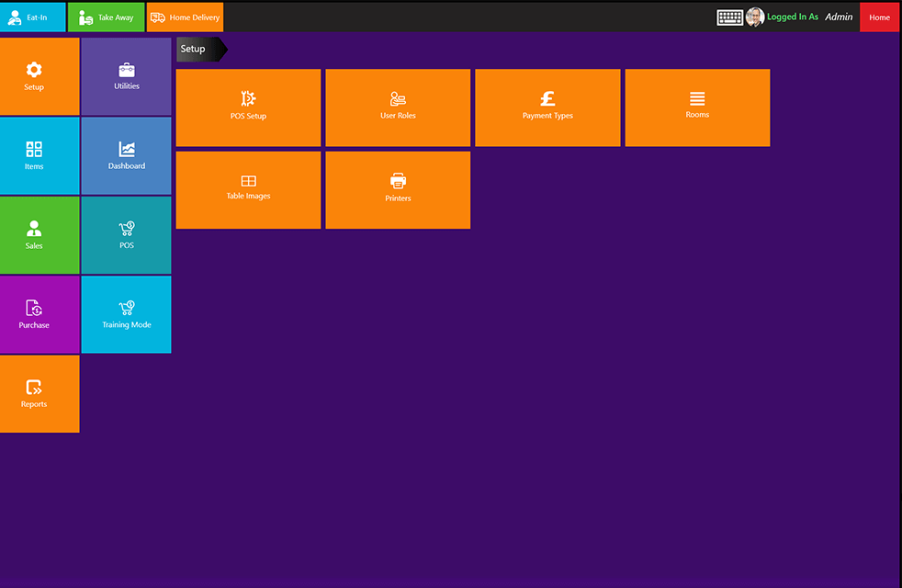Open the Utilities toolbox tile
The width and height of the screenshot is (902, 588).
coord(126,76)
